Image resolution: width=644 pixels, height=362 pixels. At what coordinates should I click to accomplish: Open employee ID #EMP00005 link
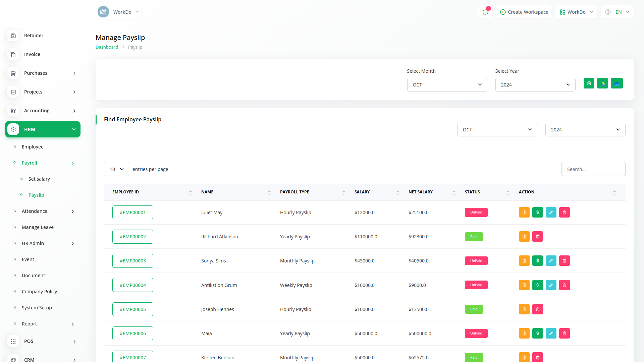point(132,309)
